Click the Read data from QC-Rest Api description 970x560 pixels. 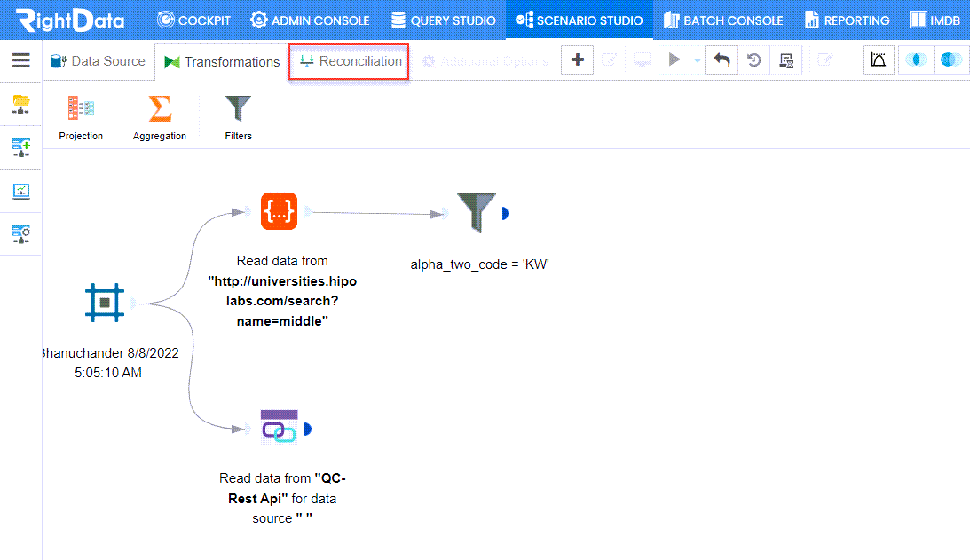tap(282, 498)
